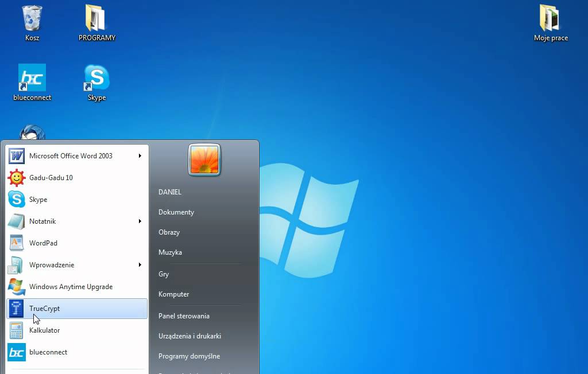Click the Skype text label in Start menu

tap(38, 200)
